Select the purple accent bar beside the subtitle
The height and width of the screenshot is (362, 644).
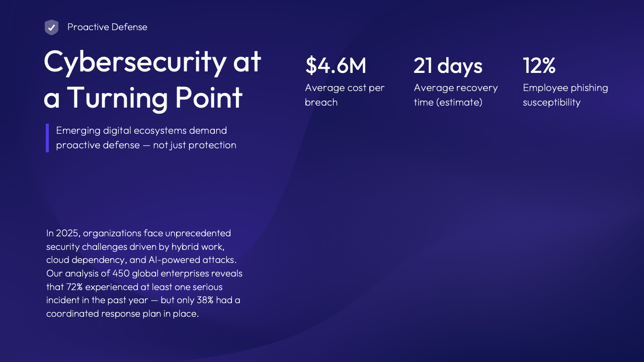coord(47,138)
